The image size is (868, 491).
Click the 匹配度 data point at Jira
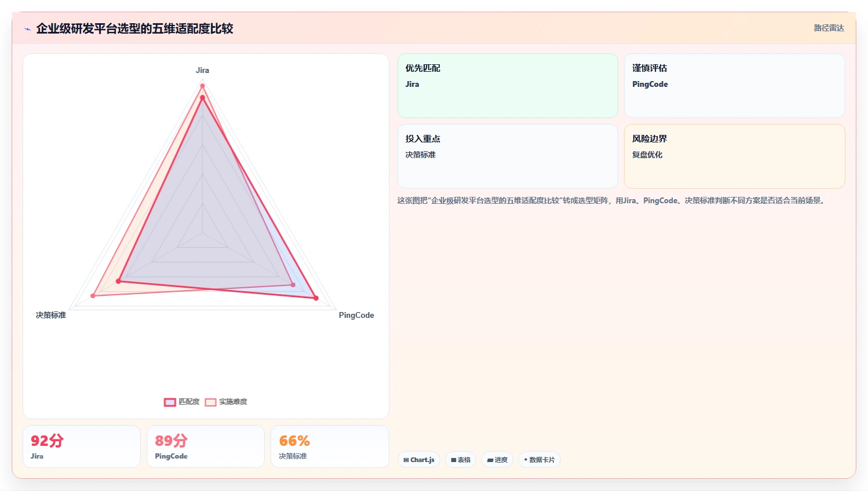point(202,98)
